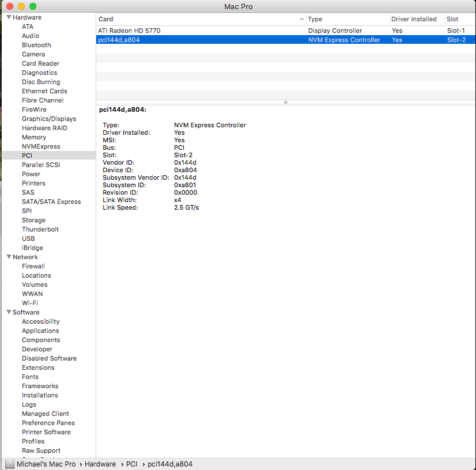Open Parallel SCSI details
This screenshot has width=476, height=470.
coord(41,165)
